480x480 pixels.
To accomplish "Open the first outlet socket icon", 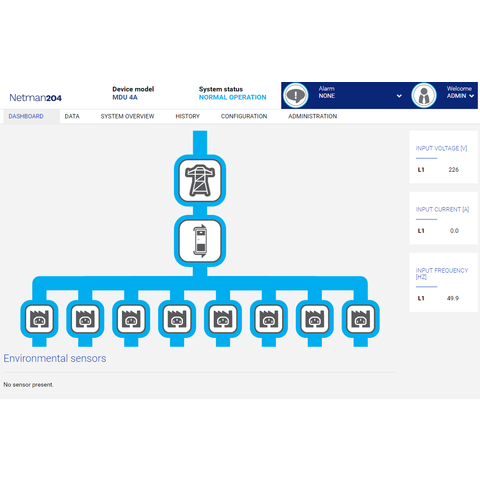I will [39, 319].
